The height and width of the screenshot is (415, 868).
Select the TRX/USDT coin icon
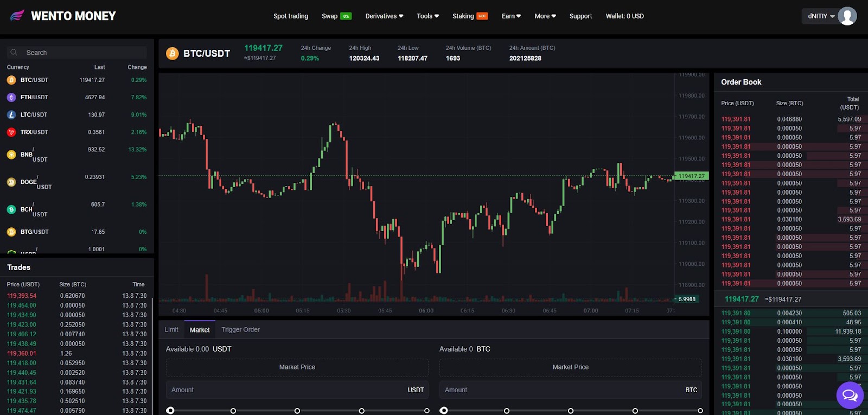point(11,132)
